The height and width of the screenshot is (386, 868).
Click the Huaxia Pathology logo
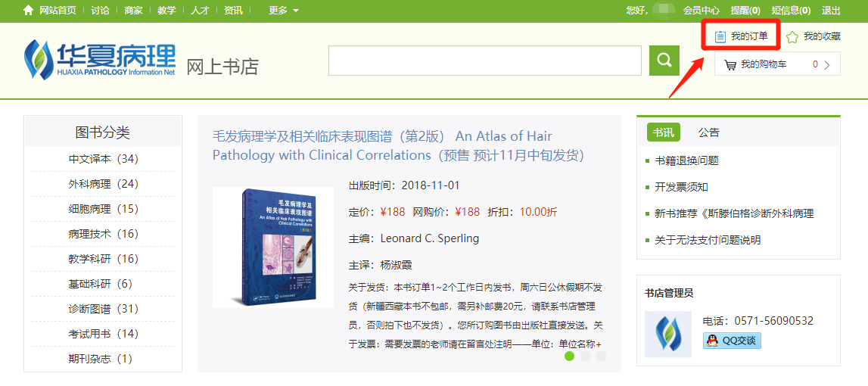(x=100, y=58)
